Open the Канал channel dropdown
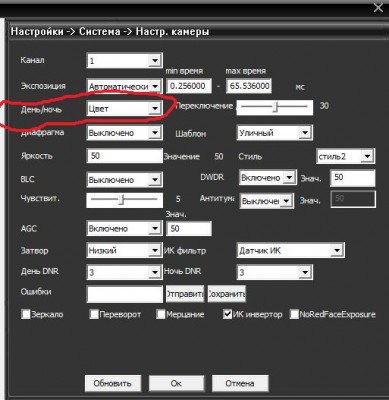This screenshot has height=400, width=389. [124, 61]
